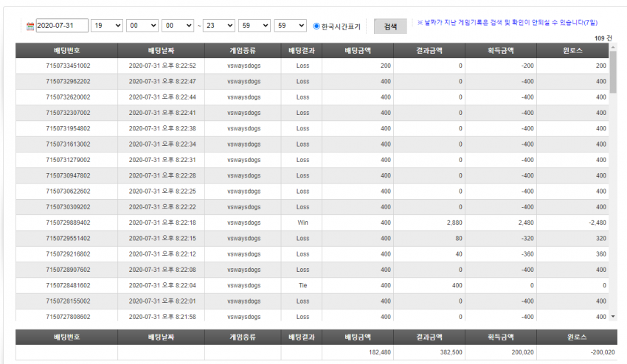Click result amount 40 in the 8:22:12 row
The height and width of the screenshot is (364, 627).
tap(459, 254)
